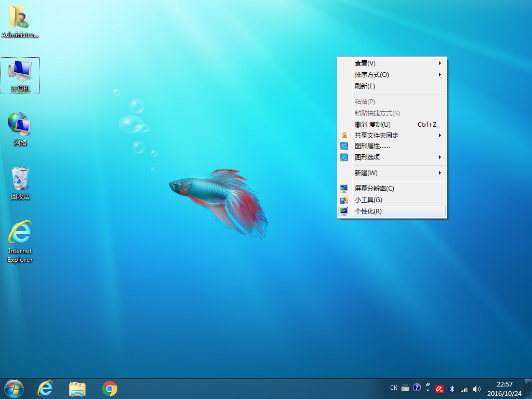Open the volume speaker tray icon
Image resolution: width=532 pixels, height=399 pixels.
click(477, 388)
